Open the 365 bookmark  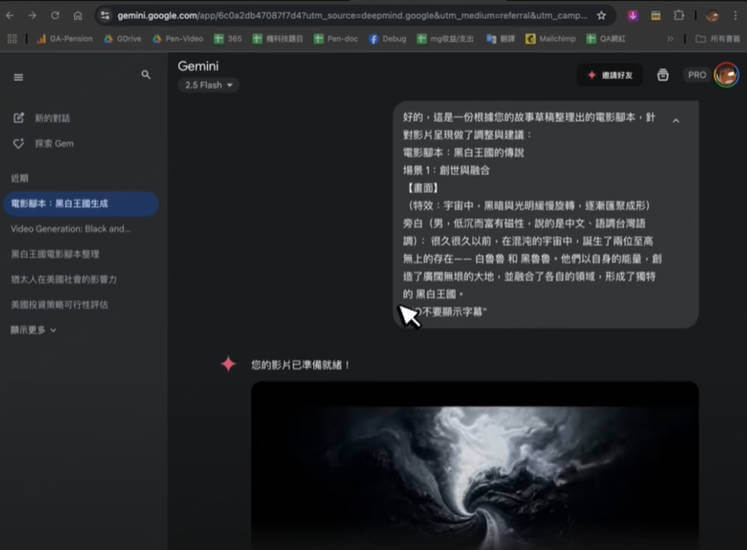pos(228,39)
